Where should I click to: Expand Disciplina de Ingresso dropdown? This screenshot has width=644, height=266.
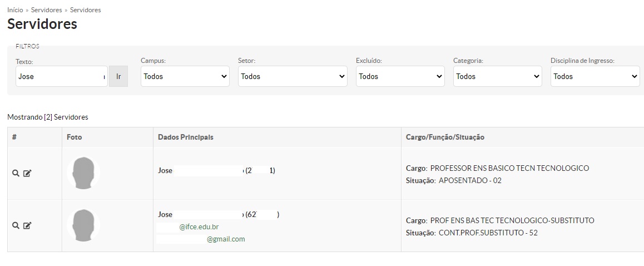coord(595,76)
